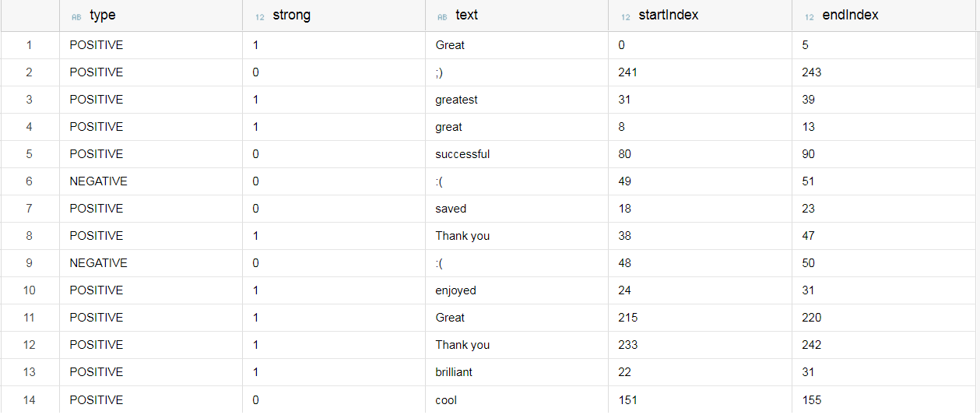Click the 'startIndex' column header
The width and height of the screenshot is (980, 415).
click(x=700, y=16)
